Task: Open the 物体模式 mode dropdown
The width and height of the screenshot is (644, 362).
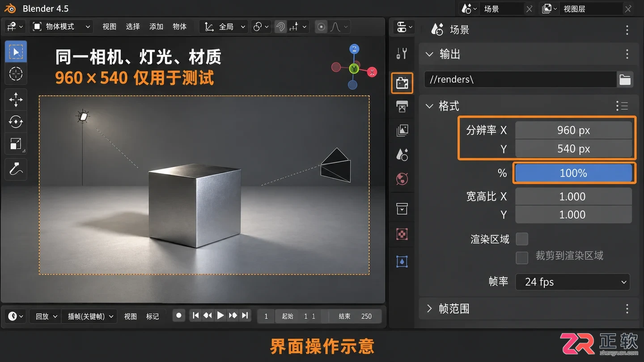Action: 61,27
